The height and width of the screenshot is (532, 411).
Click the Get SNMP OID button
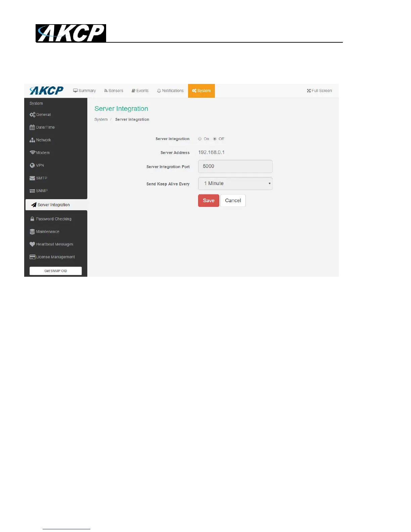coord(56,271)
